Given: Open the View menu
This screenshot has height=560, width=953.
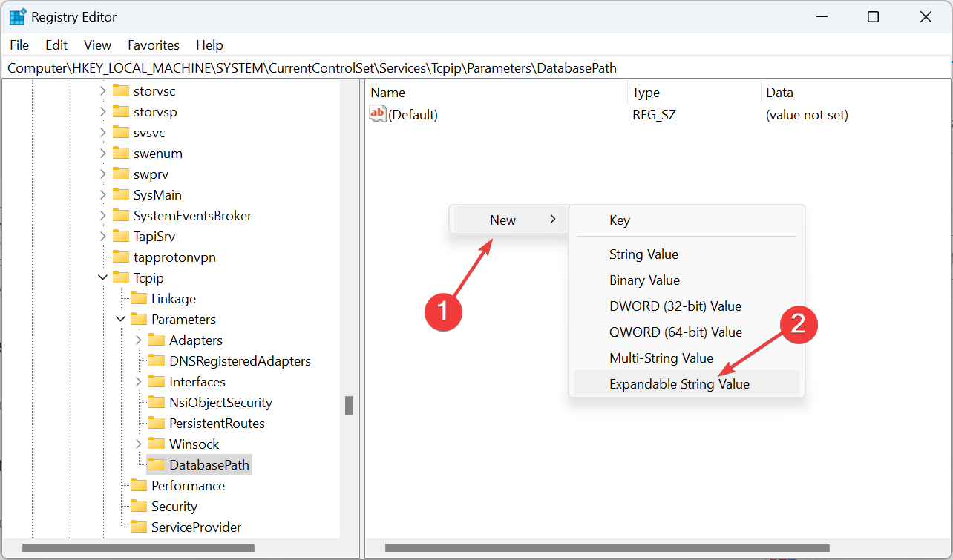Looking at the screenshot, I should click(97, 45).
